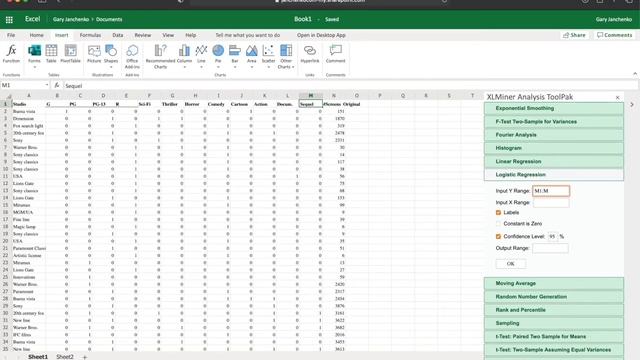
Task: Insert a Forms survey
Action: 34,56
